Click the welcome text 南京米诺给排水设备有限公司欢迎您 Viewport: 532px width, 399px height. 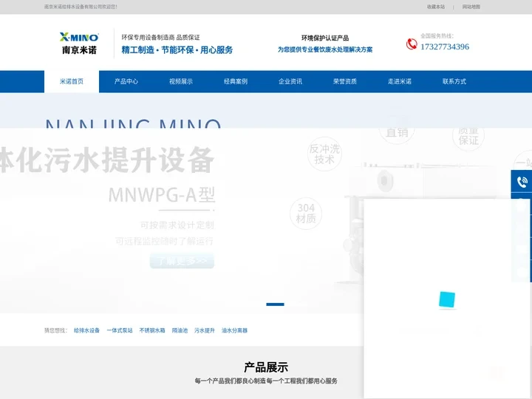click(x=81, y=7)
